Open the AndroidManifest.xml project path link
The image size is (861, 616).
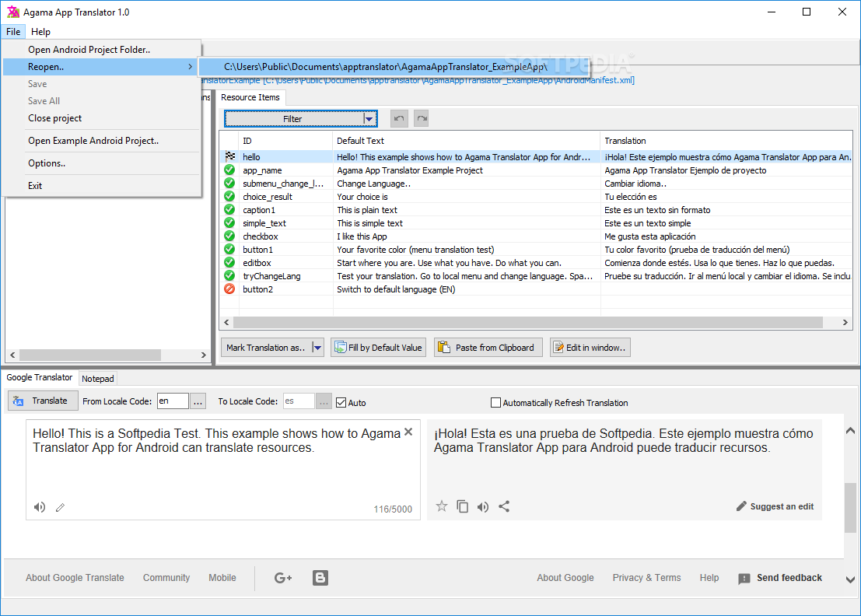click(418, 80)
